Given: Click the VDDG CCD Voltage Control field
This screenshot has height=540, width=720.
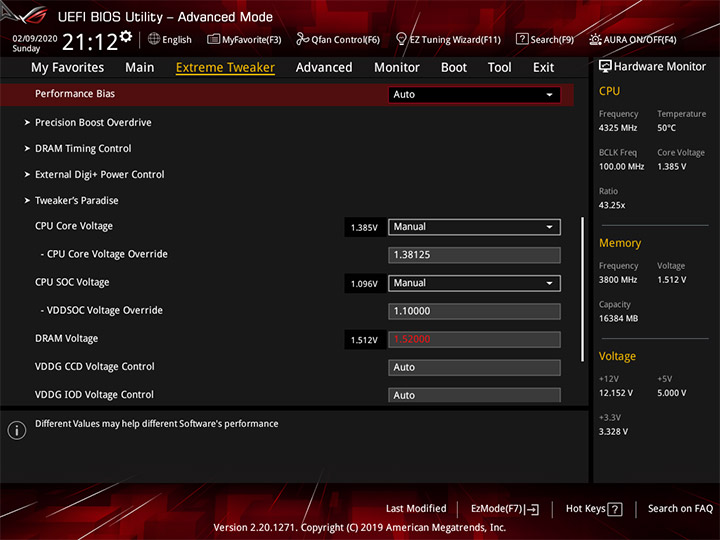Looking at the screenshot, I should [x=474, y=368].
